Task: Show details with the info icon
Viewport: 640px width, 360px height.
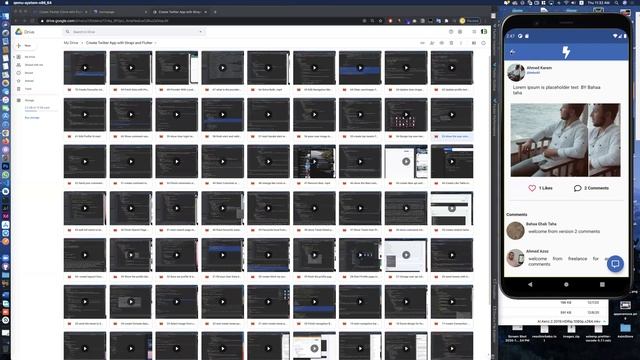Action: [483, 43]
